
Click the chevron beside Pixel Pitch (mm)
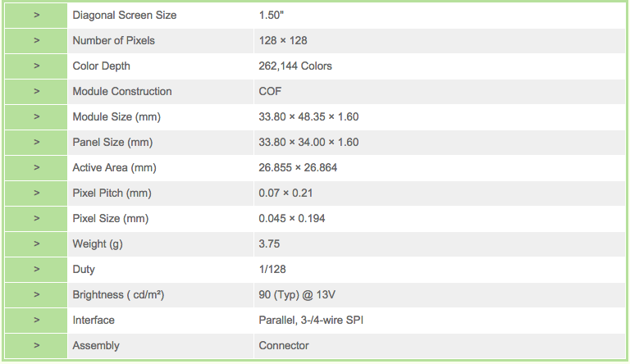coord(37,193)
